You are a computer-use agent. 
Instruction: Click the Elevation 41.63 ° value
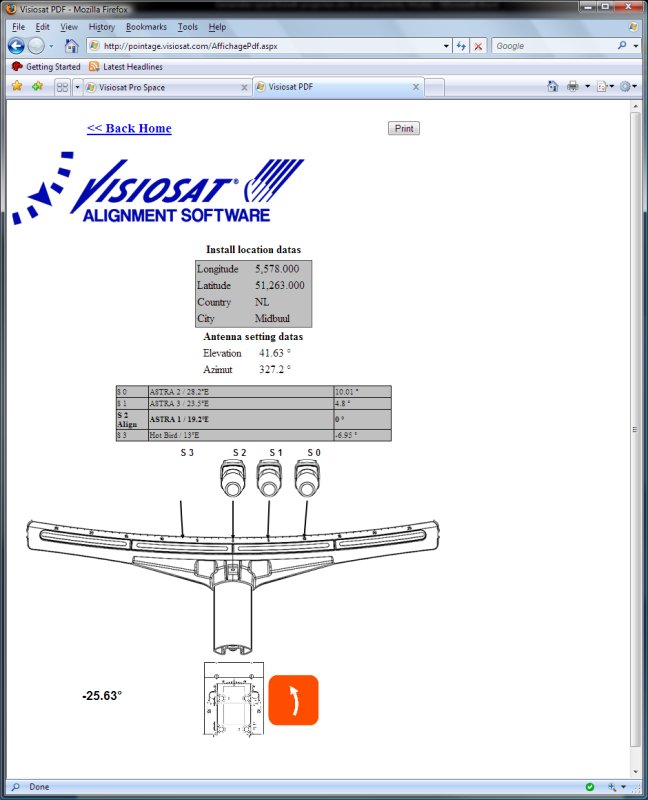(x=275, y=353)
